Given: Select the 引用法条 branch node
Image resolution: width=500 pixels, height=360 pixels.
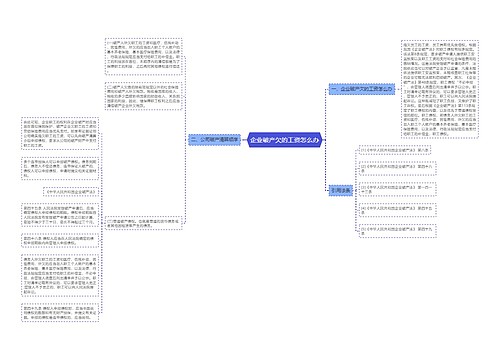Looking at the screenshot, I should tap(341, 191).
